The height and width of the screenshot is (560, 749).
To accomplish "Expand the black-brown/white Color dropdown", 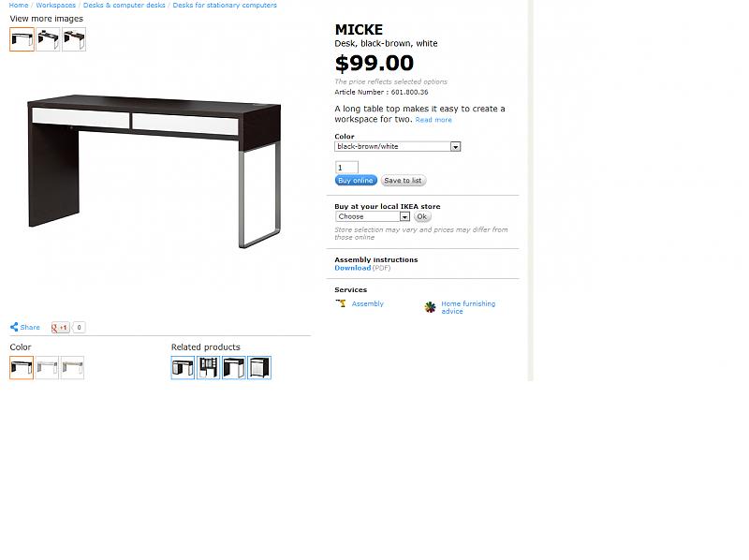I will 397,147.
